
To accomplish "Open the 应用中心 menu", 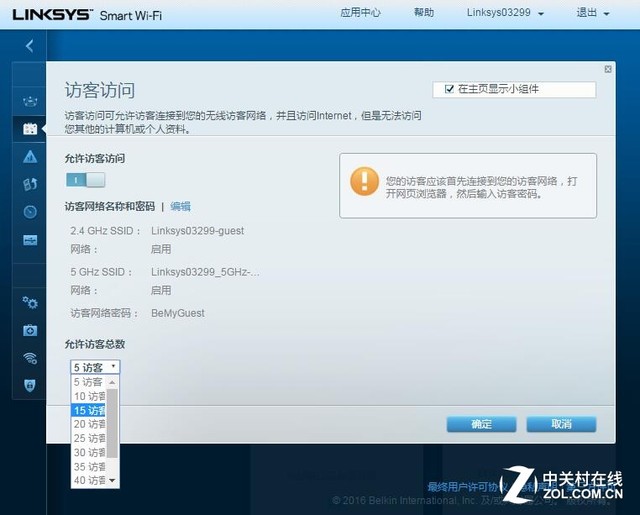I will 360,13.
